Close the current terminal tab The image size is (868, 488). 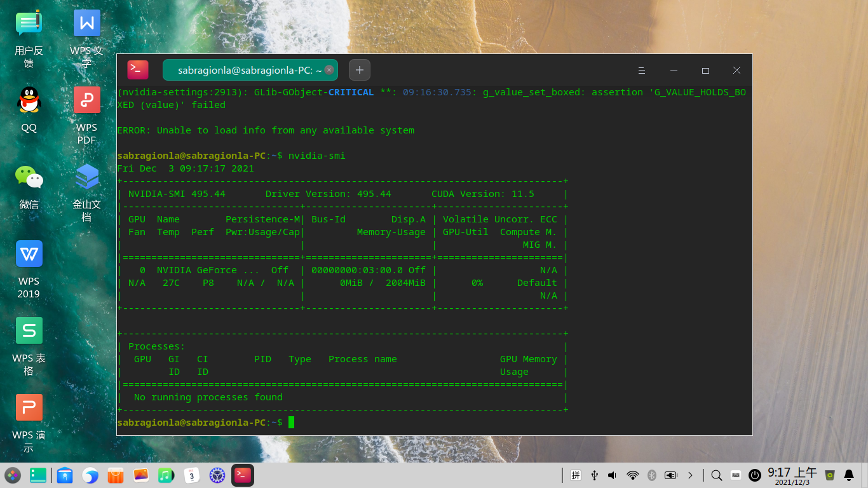click(329, 70)
